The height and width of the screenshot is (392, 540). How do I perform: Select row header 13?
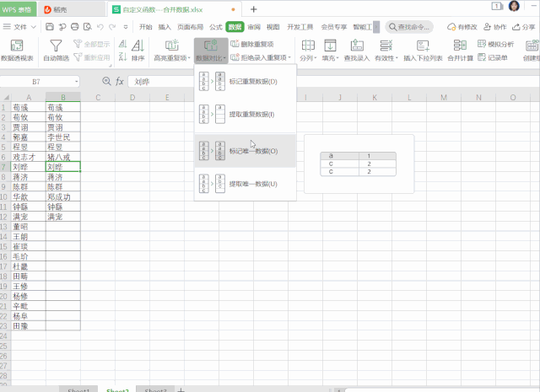[4, 227]
